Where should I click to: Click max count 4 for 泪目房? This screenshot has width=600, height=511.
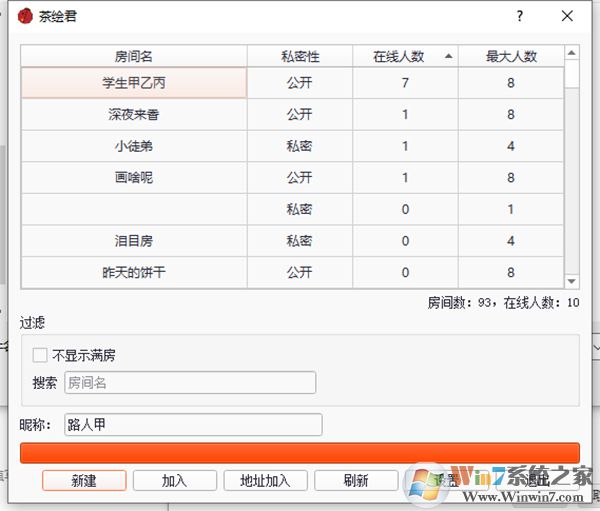[511, 241]
